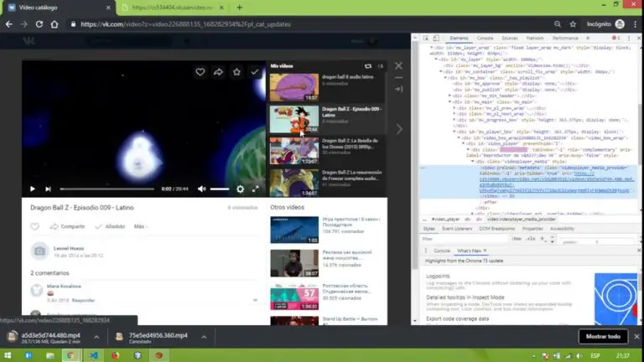Open Leonel Huaza profile link
The width and height of the screenshot is (644, 362).
pyautogui.click(x=69, y=248)
